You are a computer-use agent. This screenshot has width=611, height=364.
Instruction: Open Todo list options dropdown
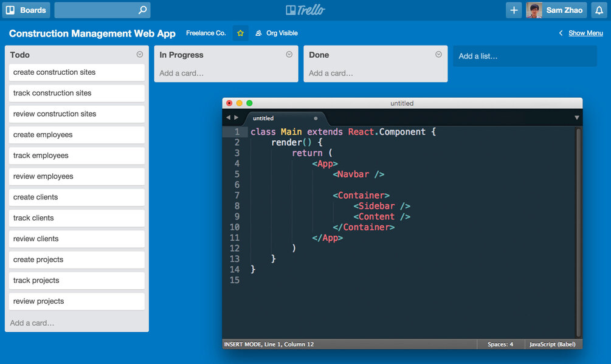139,55
